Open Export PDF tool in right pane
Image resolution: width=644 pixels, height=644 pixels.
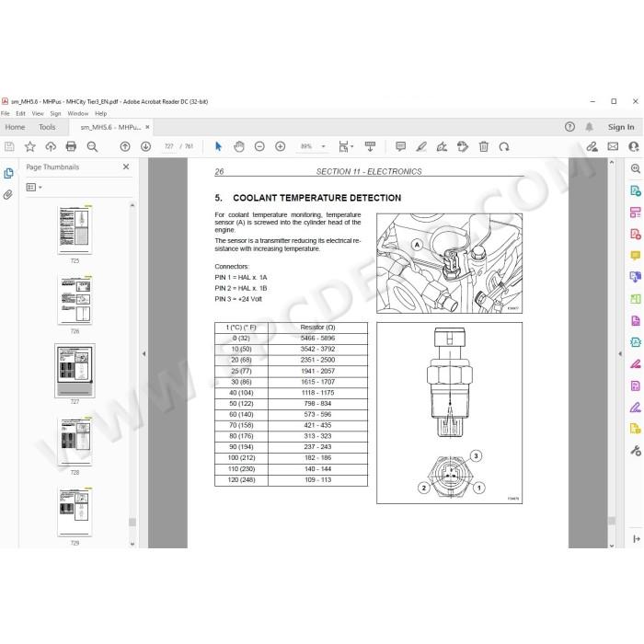(636, 190)
